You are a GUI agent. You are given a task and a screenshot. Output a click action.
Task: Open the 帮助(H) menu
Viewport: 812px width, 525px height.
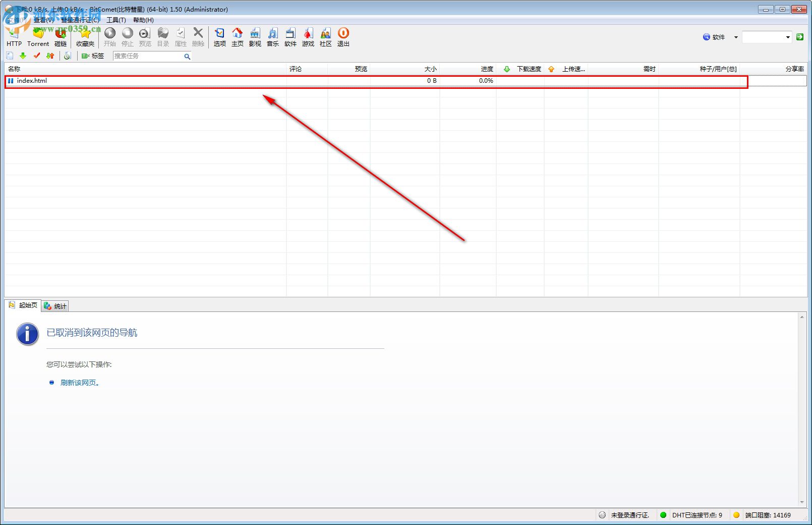click(x=143, y=20)
